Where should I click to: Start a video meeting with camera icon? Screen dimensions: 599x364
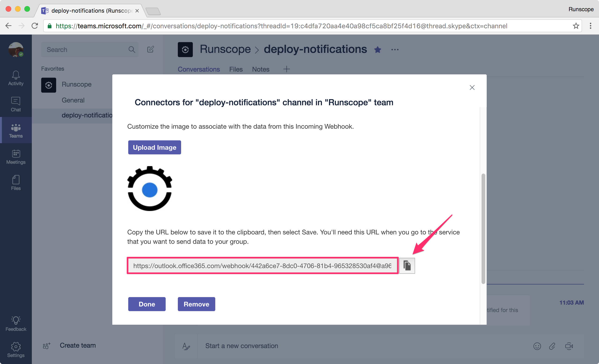point(569,346)
